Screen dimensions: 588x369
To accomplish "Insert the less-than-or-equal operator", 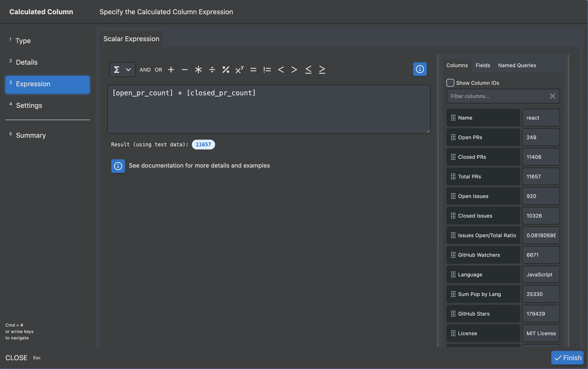I will tap(308, 70).
